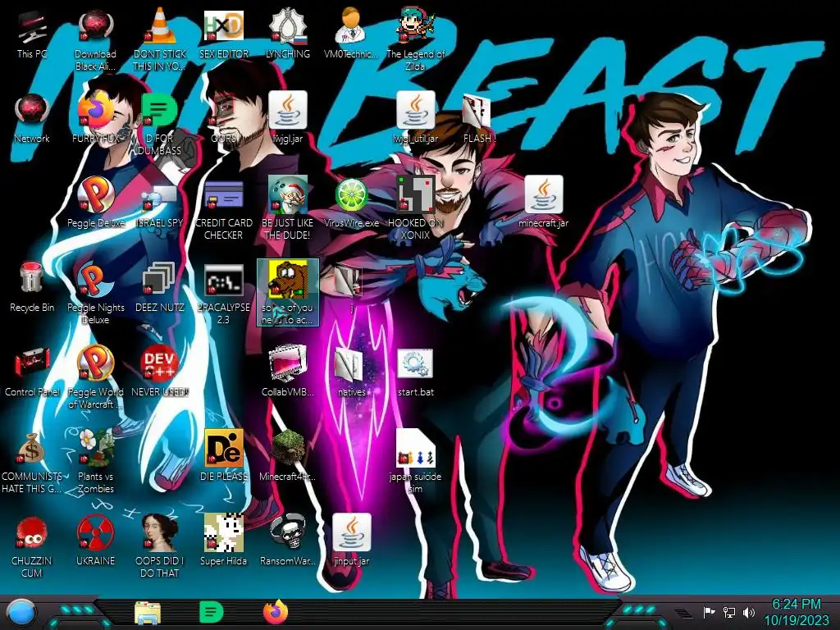
Task: Select the RansomWar... skull icon
Action: click(x=288, y=541)
